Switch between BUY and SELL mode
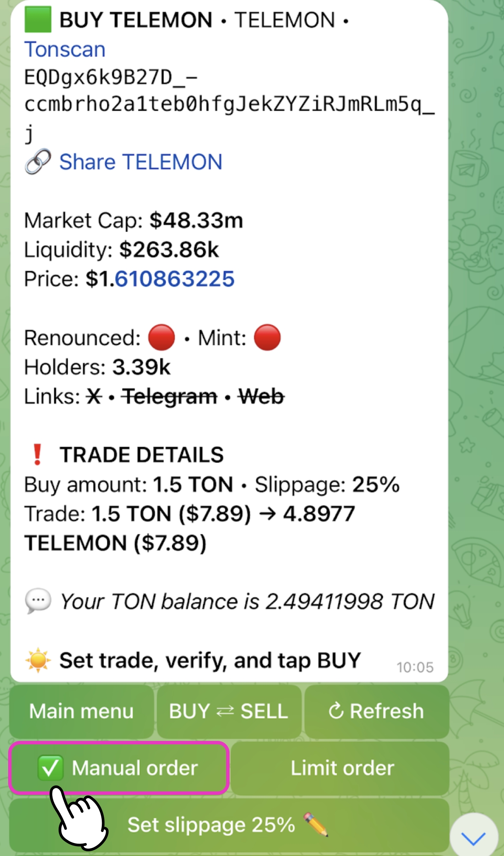 (x=229, y=711)
